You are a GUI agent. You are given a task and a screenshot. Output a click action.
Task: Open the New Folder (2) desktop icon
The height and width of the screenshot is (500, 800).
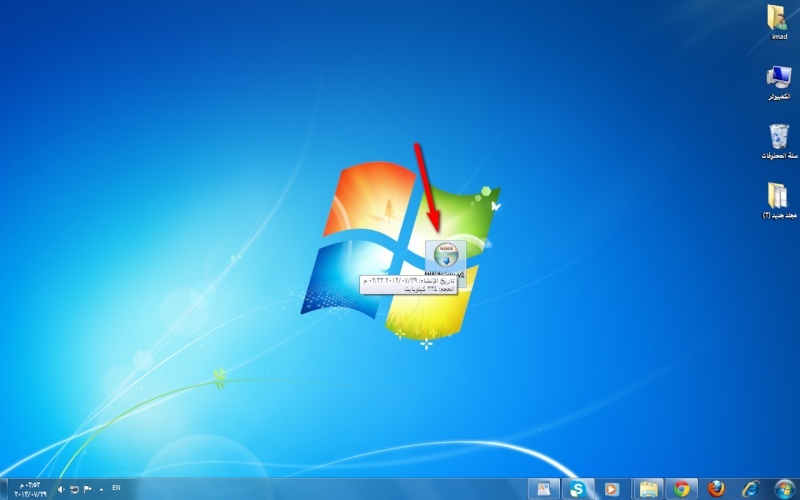pos(779,201)
